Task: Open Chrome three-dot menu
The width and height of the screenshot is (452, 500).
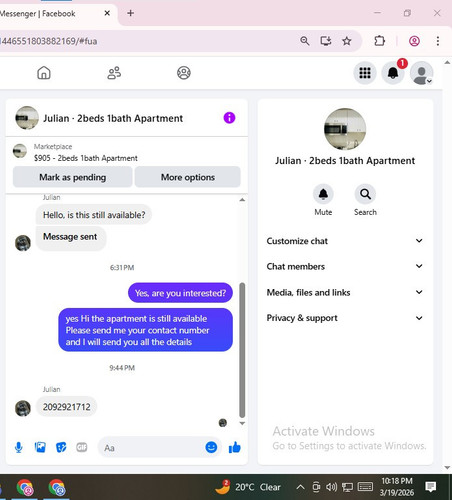Action: 438,41
